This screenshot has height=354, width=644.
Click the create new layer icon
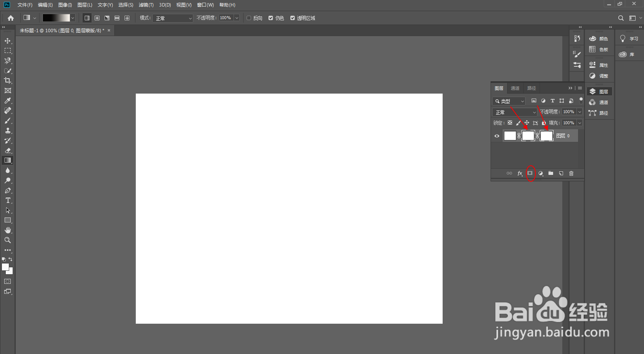[561, 173]
